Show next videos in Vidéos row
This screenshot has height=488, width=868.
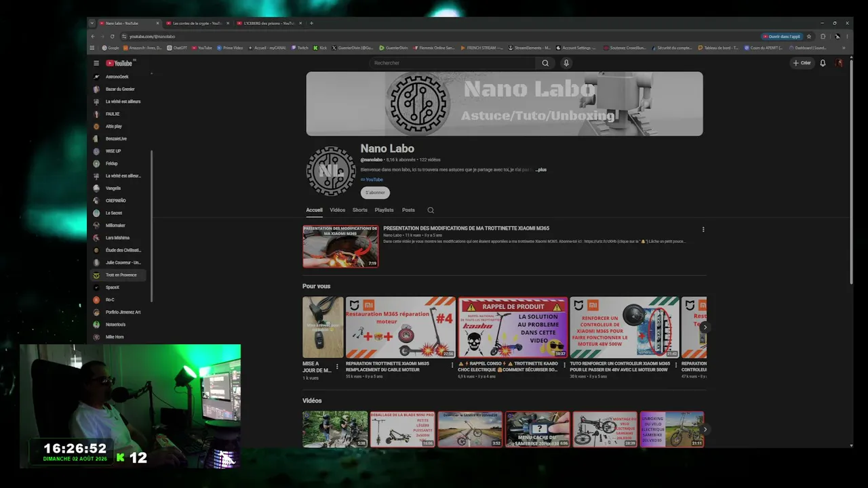click(x=705, y=429)
